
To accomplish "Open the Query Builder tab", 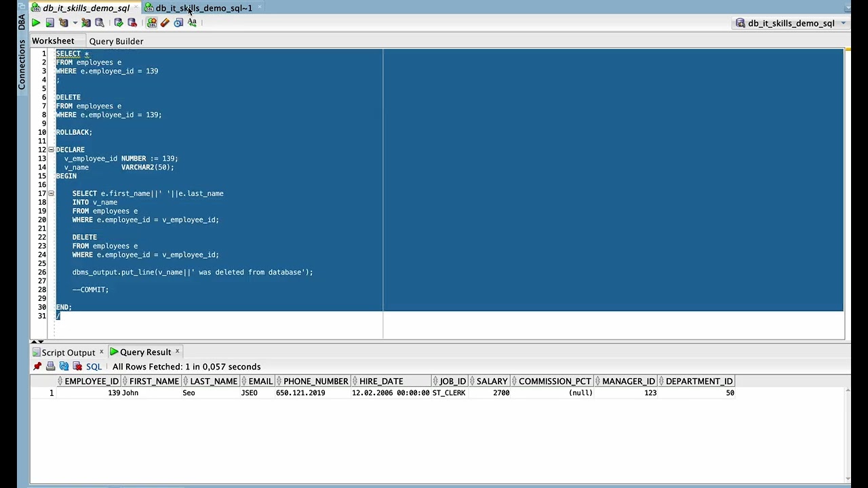I will coord(116,41).
